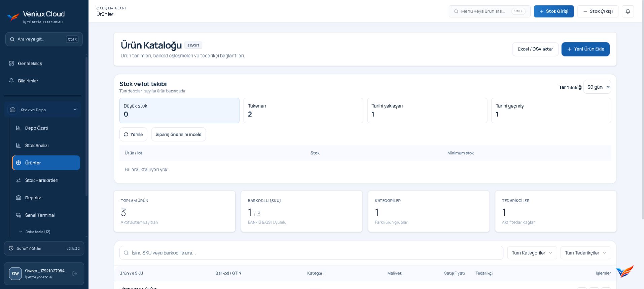
Task: Click the logout icon beside Owner account
Action: [x=75, y=274]
